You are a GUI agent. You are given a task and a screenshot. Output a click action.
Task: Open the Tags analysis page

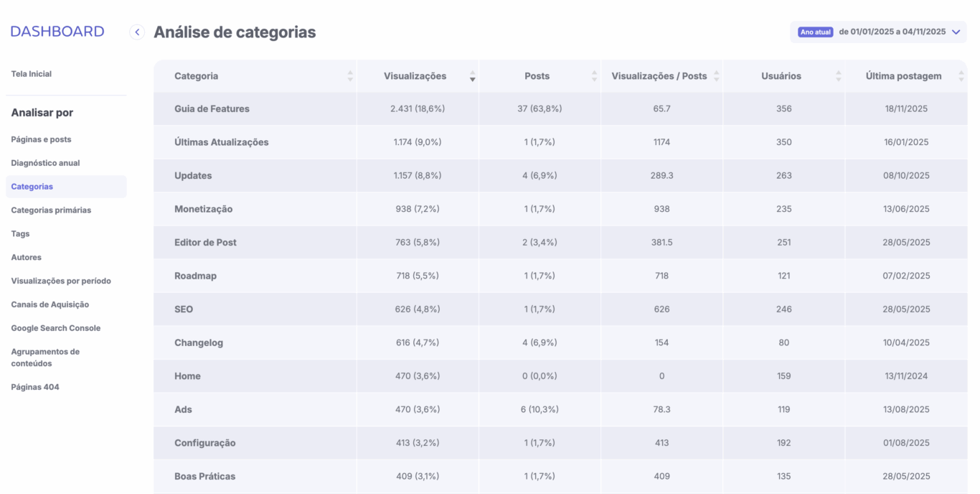[20, 234]
